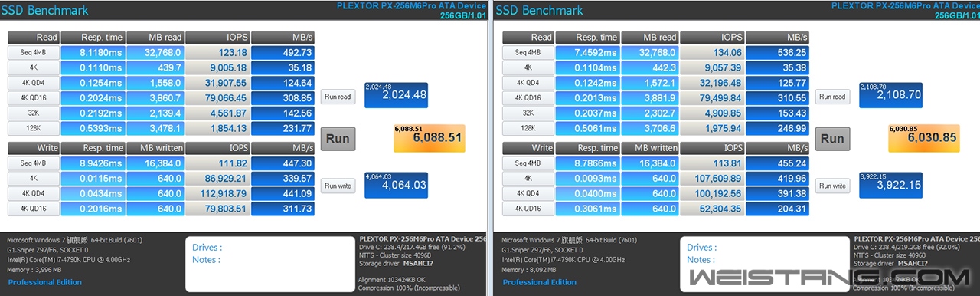This screenshot has height=296, width=980.
Task: Click left Professional Edition label
Action: point(44,282)
